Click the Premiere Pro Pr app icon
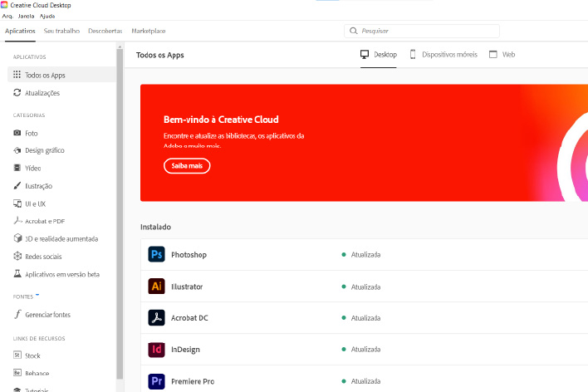The height and width of the screenshot is (392, 588). pos(156,381)
